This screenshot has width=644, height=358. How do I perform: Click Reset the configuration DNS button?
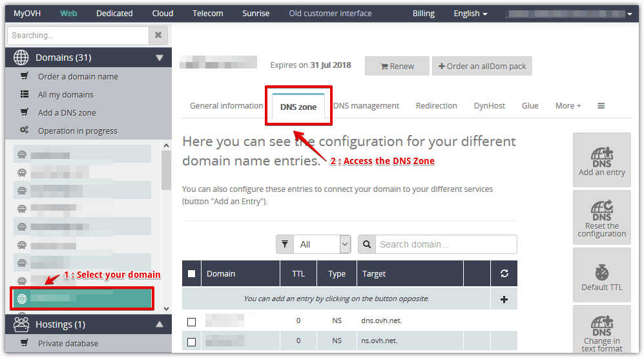(602, 217)
